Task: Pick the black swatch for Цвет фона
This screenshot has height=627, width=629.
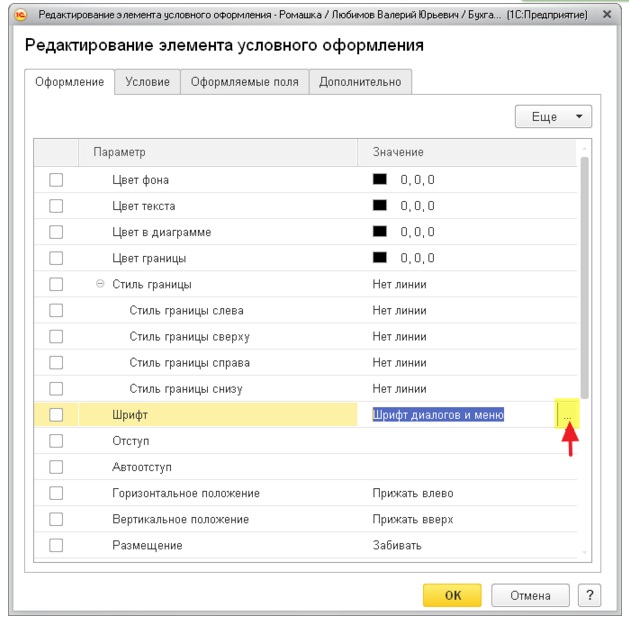Action: point(379,179)
